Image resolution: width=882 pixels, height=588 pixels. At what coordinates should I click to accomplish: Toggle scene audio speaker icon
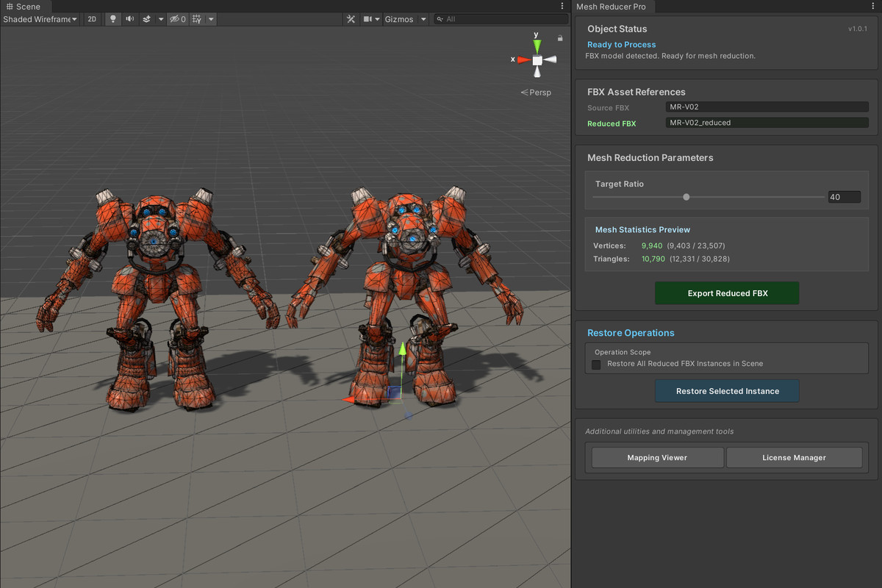tap(130, 19)
